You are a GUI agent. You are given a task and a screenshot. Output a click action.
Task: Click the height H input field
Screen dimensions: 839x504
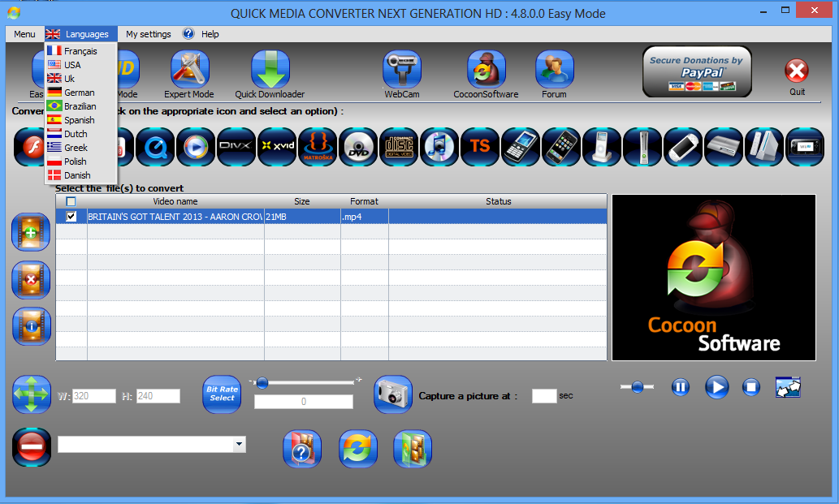tap(158, 396)
